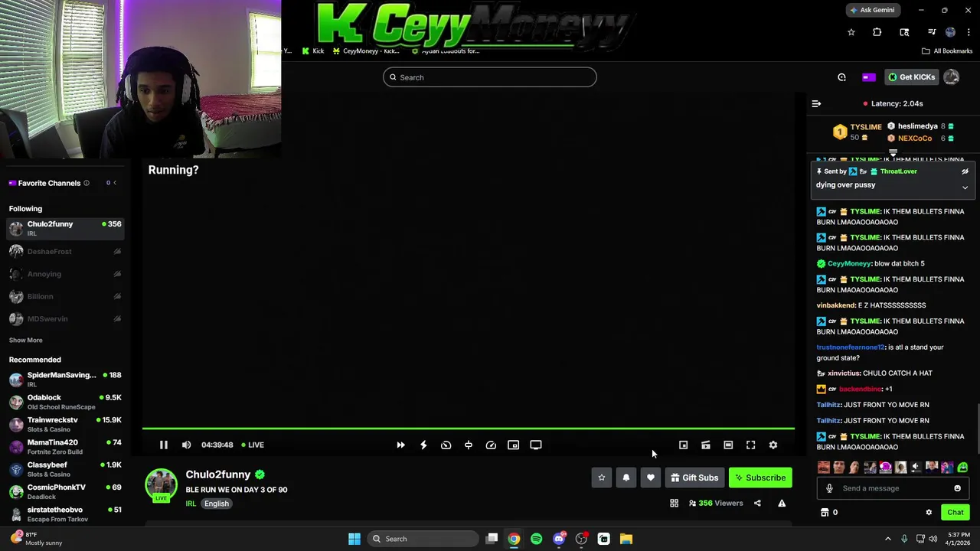This screenshot has height=551, width=980.
Task: Click TYSLIME in the gift leaderboard
Action: pyautogui.click(x=866, y=127)
